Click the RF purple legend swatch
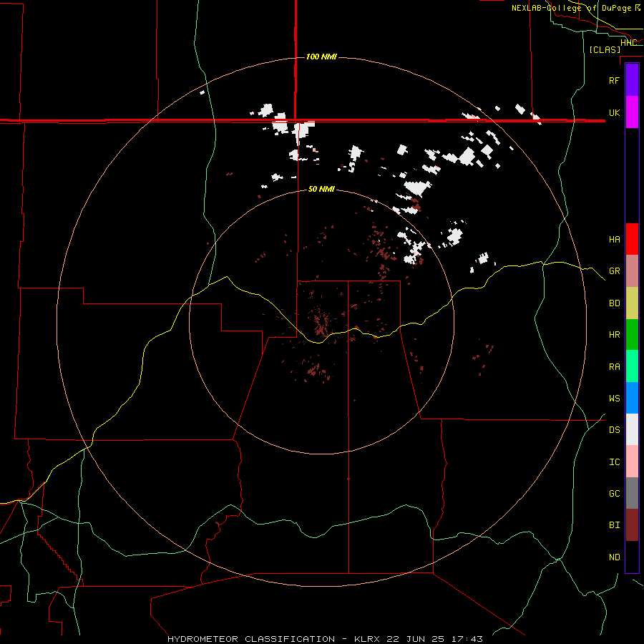The image size is (644, 644). (x=632, y=79)
